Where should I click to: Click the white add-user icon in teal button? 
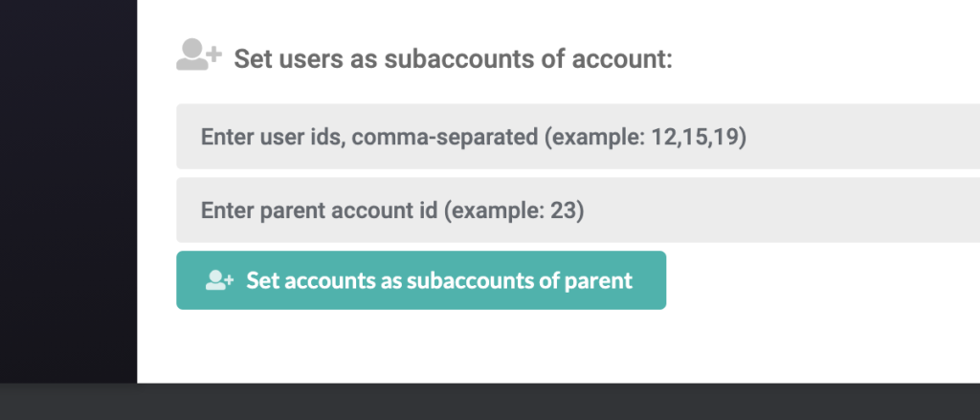(x=219, y=280)
